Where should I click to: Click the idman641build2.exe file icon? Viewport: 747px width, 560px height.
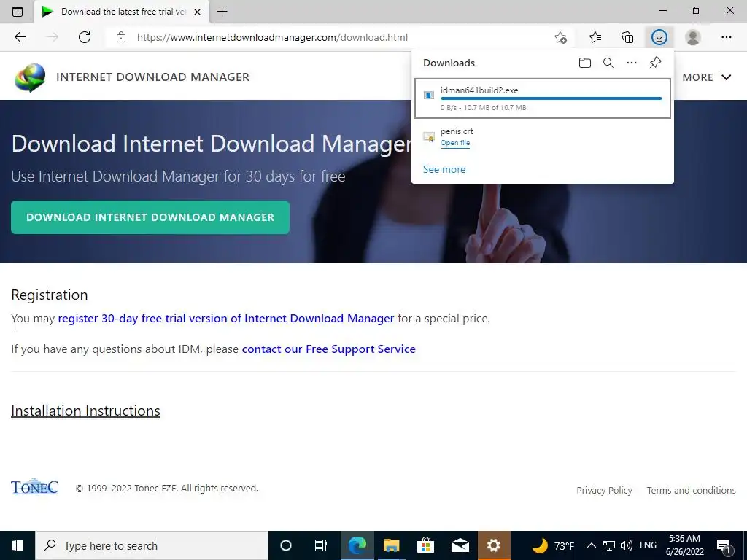coord(429,96)
